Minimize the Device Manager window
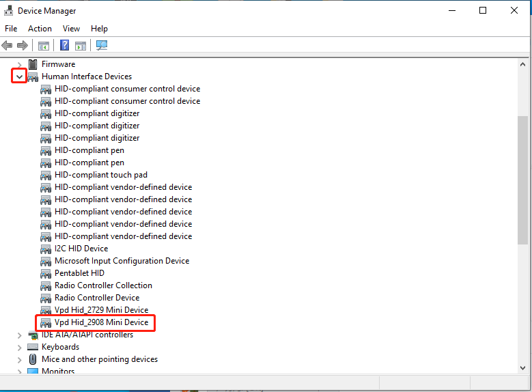532x392 pixels. (x=452, y=10)
